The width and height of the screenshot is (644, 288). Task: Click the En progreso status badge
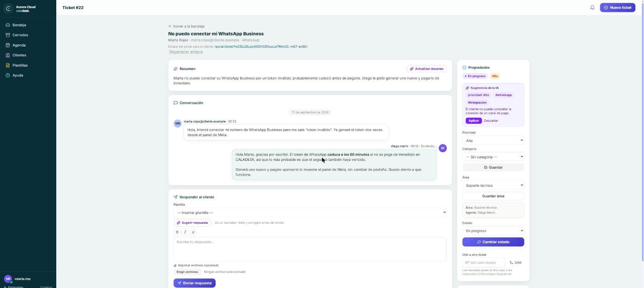click(475, 76)
